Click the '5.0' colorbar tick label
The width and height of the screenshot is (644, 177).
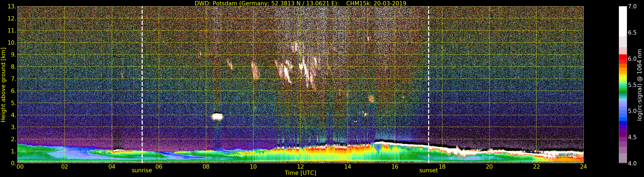tap(632, 111)
